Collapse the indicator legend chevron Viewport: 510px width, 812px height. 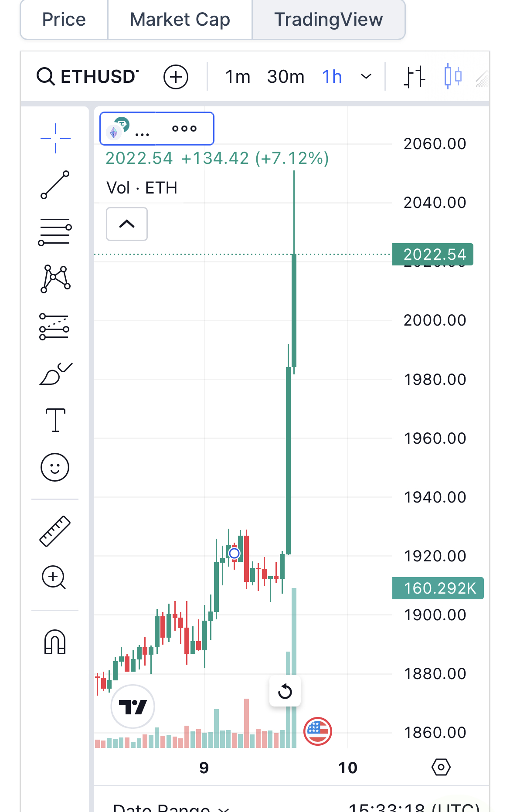[x=127, y=224]
